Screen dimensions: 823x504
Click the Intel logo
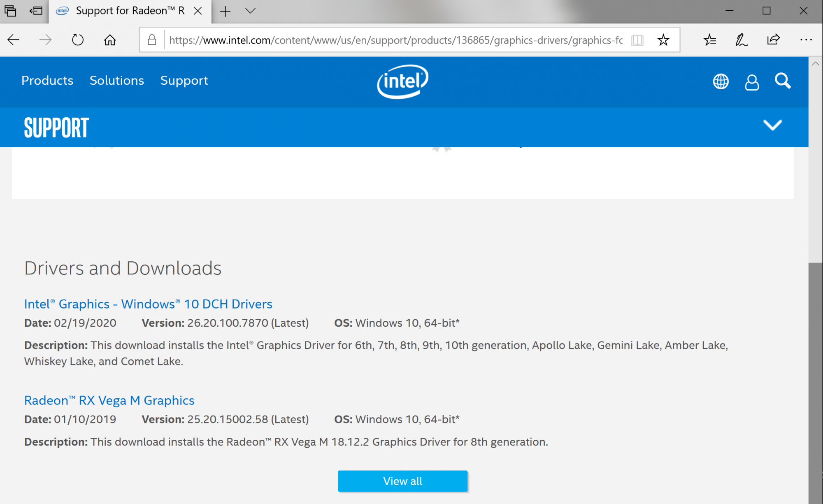(x=402, y=81)
